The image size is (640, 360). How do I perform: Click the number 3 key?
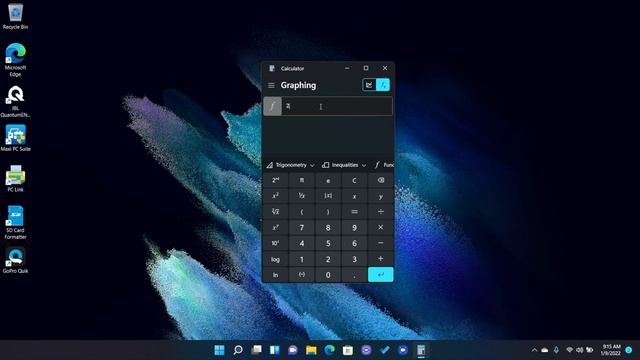354,259
